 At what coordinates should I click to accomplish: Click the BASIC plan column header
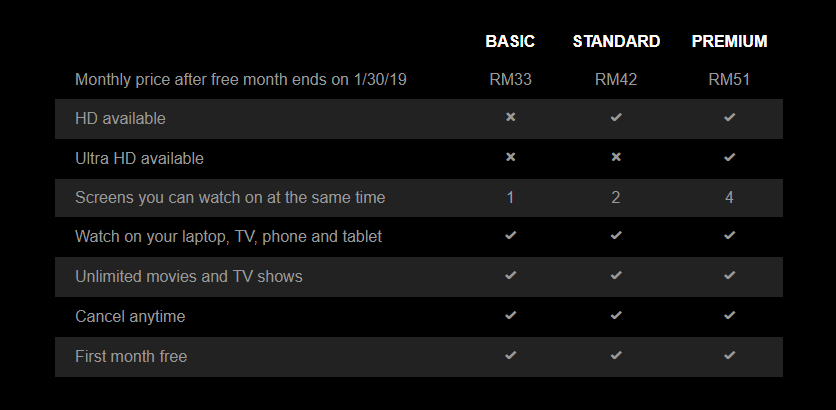(510, 41)
